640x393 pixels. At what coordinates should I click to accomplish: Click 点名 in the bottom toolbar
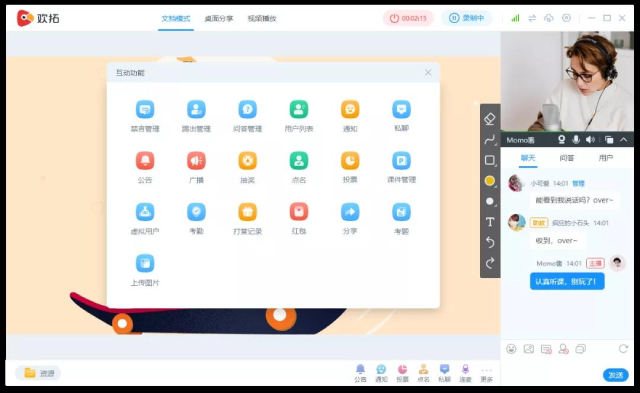[x=423, y=373]
